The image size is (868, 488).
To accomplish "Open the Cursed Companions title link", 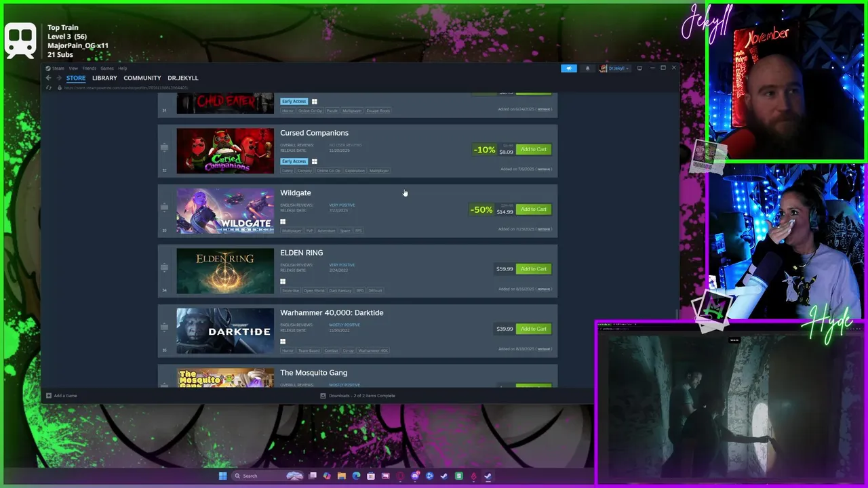I will click(x=314, y=133).
